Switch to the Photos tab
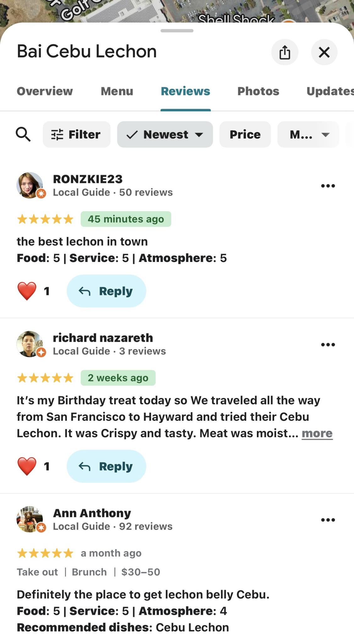The height and width of the screenshot is (644, 354). (x=258, y=91)
